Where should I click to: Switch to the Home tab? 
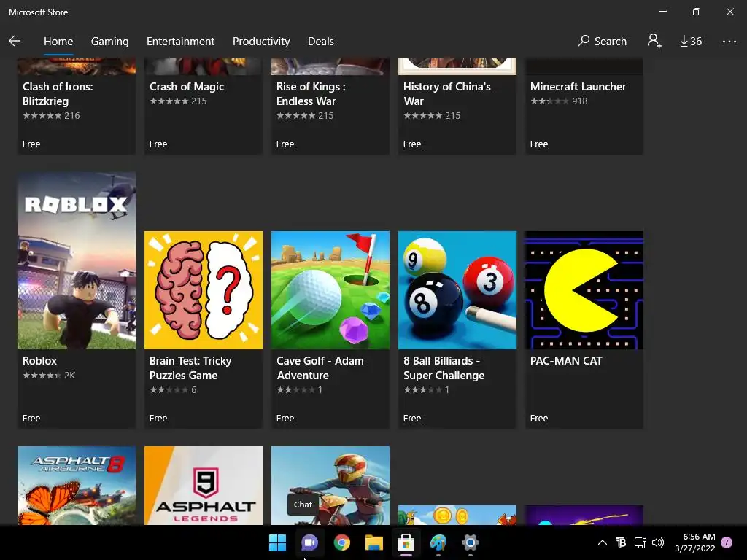(58, 42)
